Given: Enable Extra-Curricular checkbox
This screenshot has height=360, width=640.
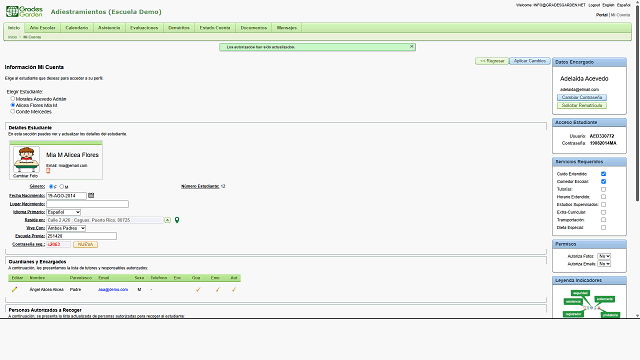Looking at the screenshot, I should 603,212.
